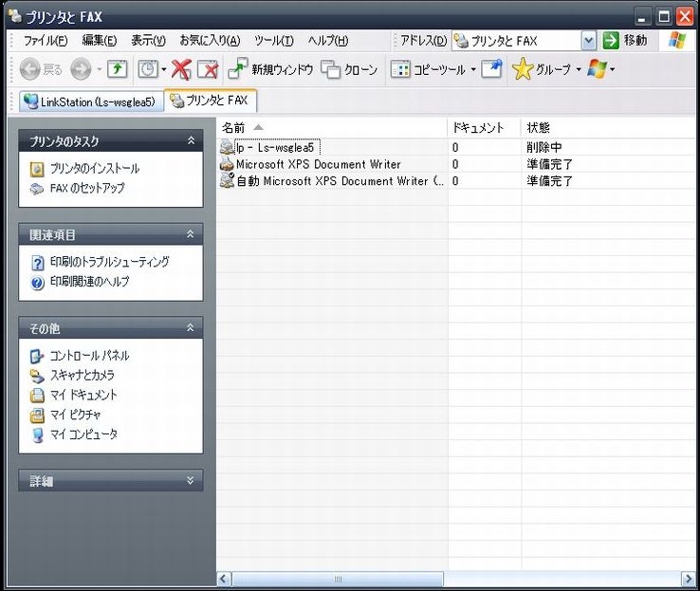Maximize the プリンタと FAX window
The width and height of the screenshot is (700, 591).
tap(664, 17)
